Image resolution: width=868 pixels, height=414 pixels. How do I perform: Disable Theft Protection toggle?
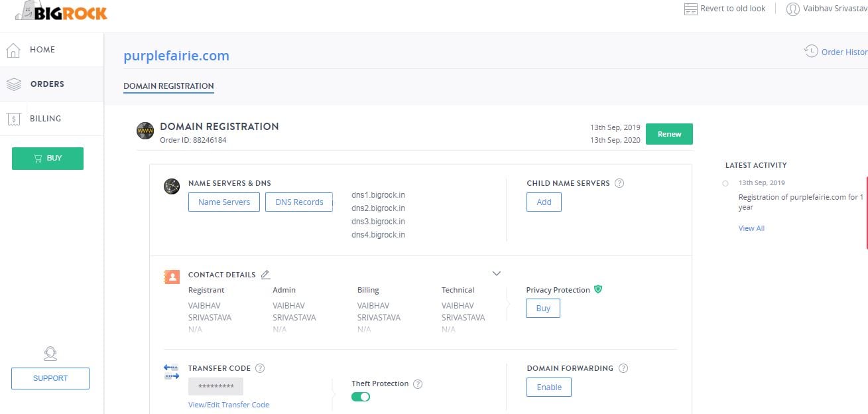click(361, 396)
